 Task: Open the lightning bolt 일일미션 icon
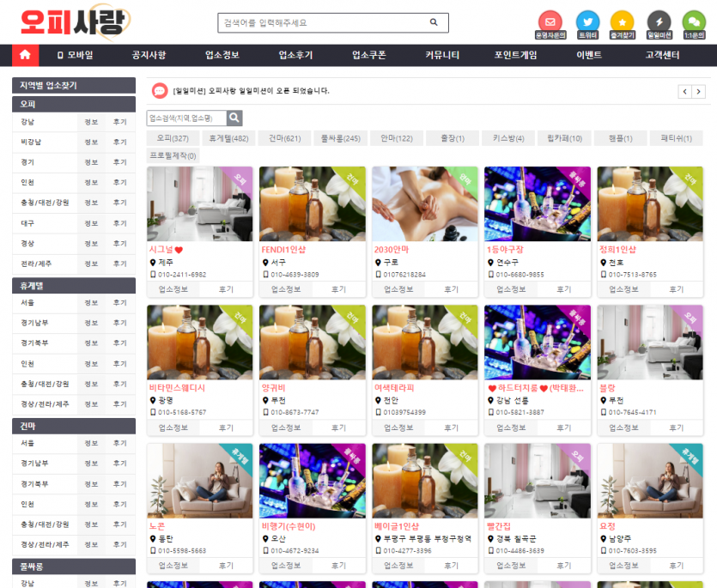coord(659,21)
